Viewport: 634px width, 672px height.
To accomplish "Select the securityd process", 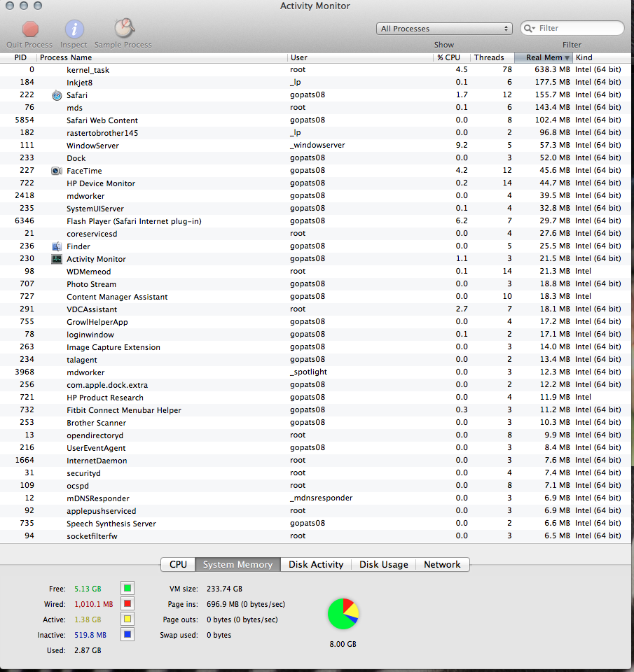I will click(x=315, y=473).
